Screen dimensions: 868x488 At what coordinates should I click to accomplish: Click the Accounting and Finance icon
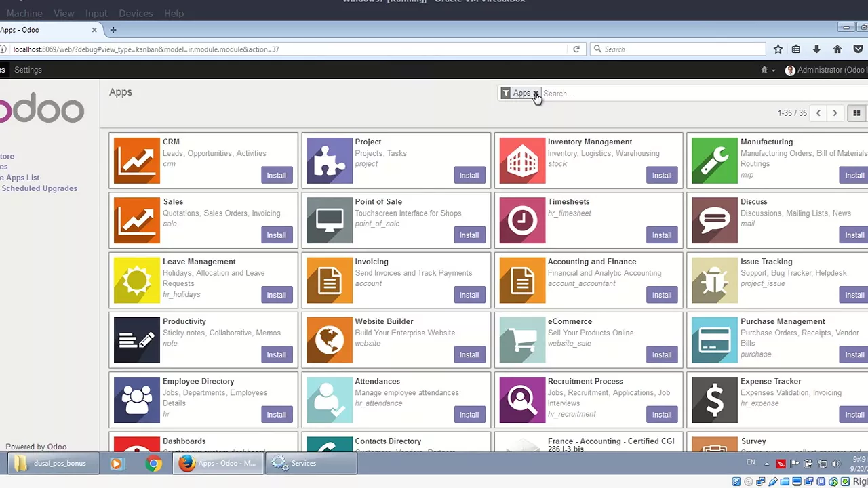point(522,280)
